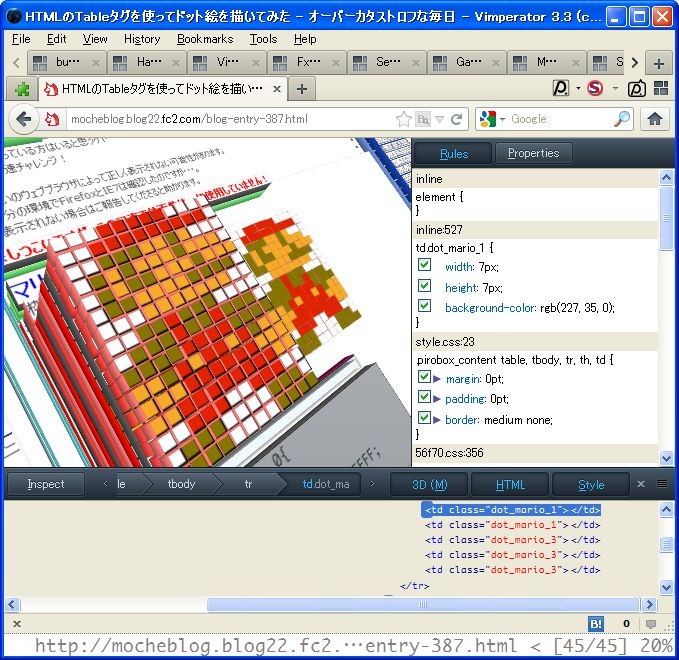Image resolution: width=679 pixels, height=660 pixels.
Task: Toggle the border: medium none checkbox
Action: 424,417
